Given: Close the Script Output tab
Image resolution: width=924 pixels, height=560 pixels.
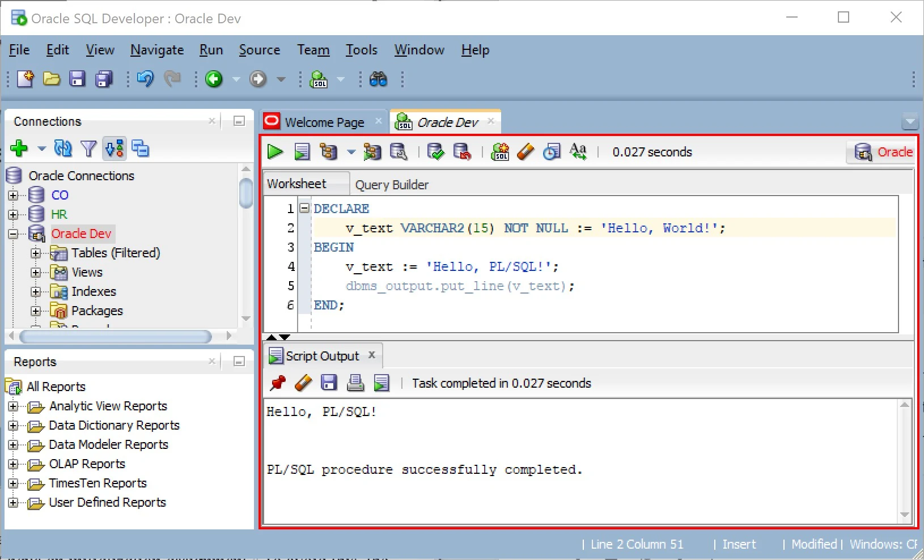Looking at the screenshot, I should coord(372,355).
